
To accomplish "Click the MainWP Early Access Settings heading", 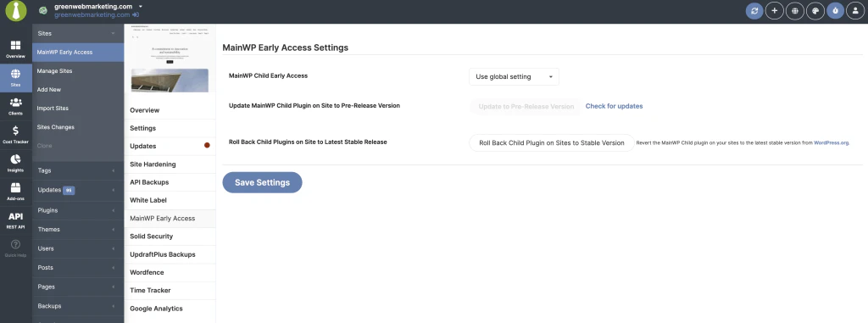I will [x=285, y=47].
